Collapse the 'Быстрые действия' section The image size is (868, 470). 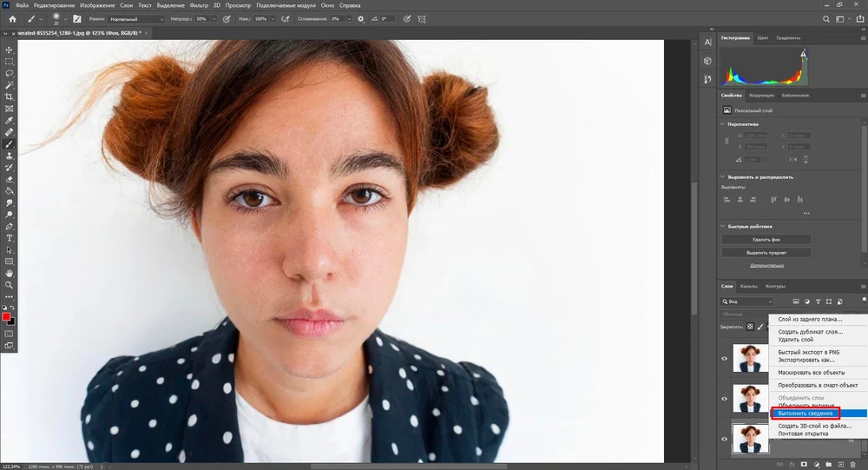(723, 226)
